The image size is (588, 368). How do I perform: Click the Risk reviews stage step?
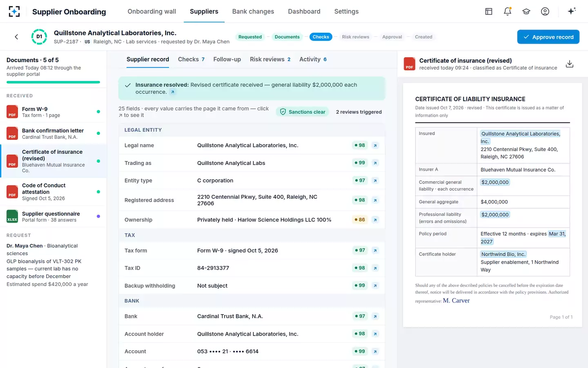pyautogui.click(x=356, y=37)
